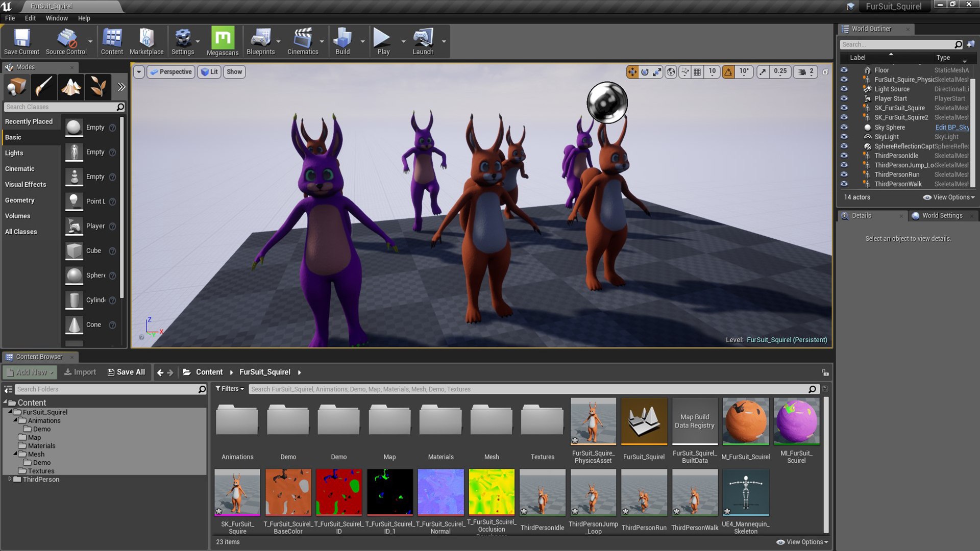Open the Blueprints toolbar icon
This screenshot has width=980, height=551.
coord(261,41)
